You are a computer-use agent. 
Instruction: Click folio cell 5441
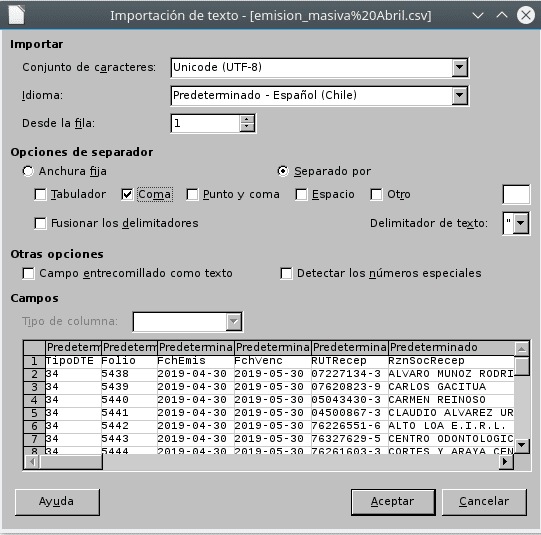(129, 413)
